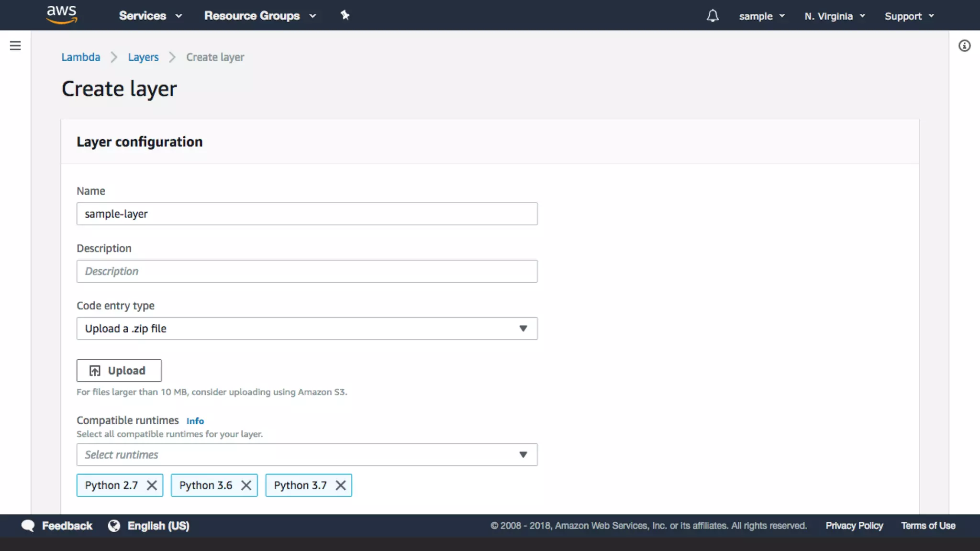The image size is (980, 551).
Task: Open the Support menu
Action: (x=909, y=16)
